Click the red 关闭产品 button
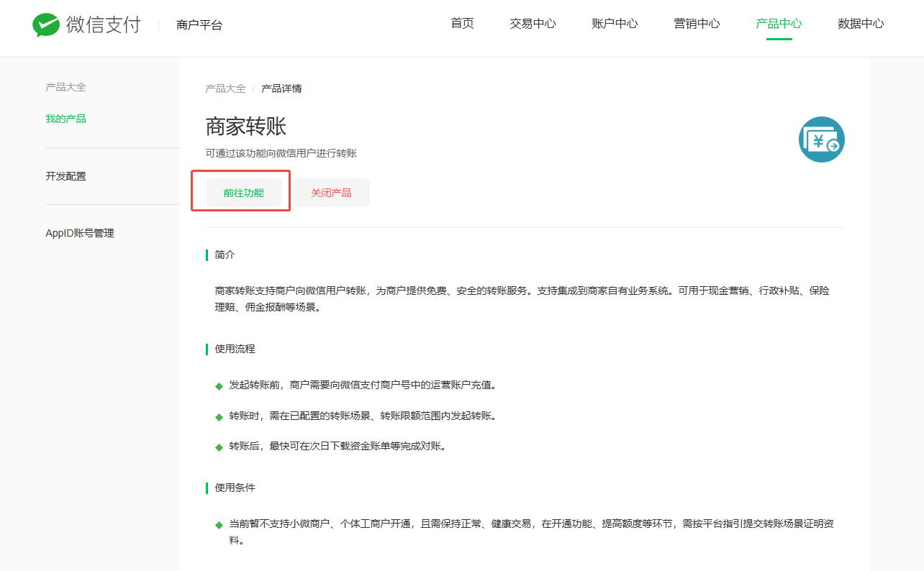Screen dimensions: 924x571 [x=331, y=193]
